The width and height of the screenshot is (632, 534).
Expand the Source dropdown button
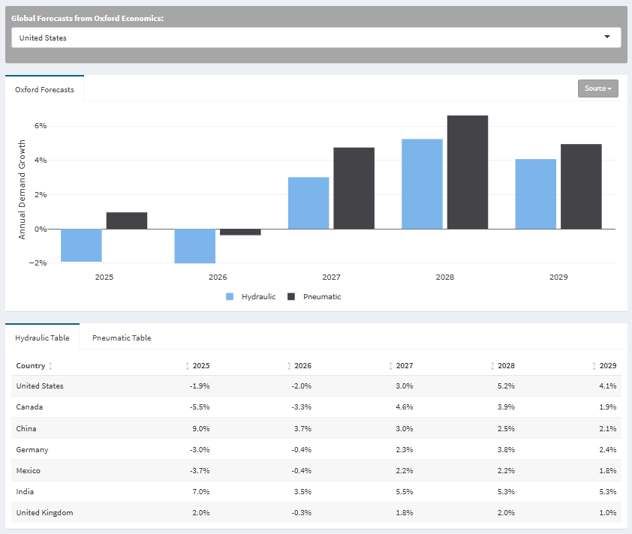pos(597,88)
